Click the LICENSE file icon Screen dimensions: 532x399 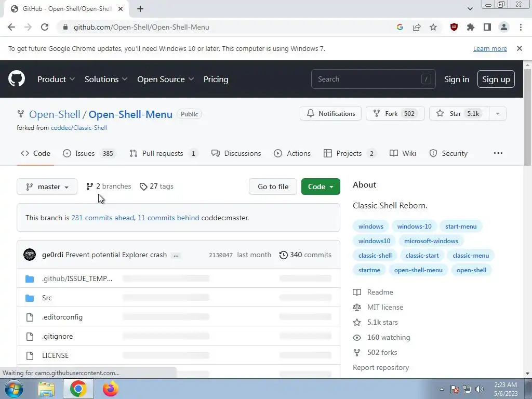[30, 355]
